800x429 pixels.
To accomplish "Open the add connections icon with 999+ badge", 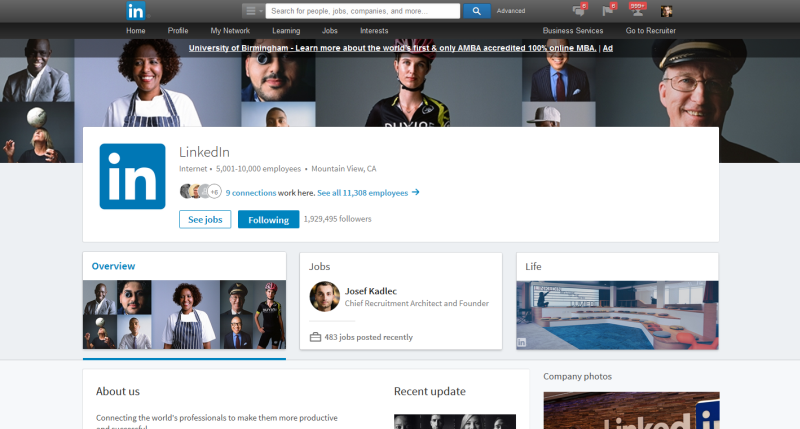I will [637, 10].
